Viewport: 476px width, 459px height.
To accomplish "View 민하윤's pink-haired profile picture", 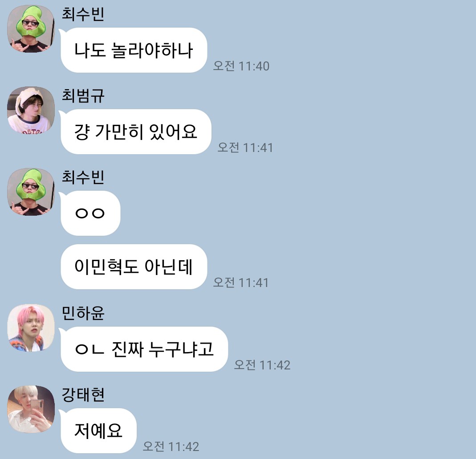I will coord(31,328).
